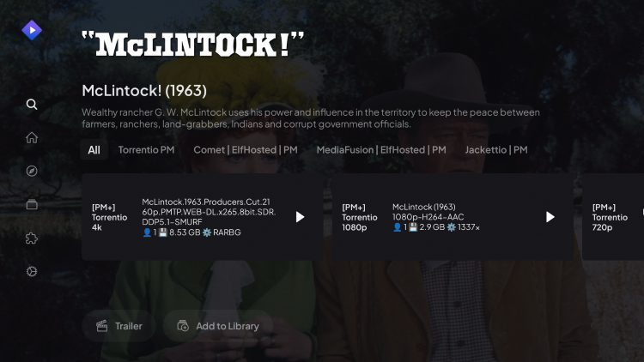Switch to Jackettio | PM tab
644x362 pixels.
click(496, 150)
